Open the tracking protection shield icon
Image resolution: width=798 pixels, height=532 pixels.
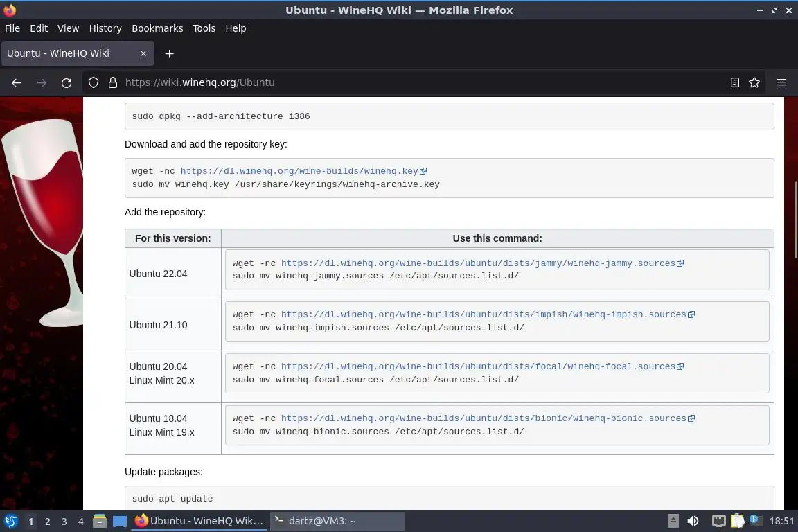[93, 82]
